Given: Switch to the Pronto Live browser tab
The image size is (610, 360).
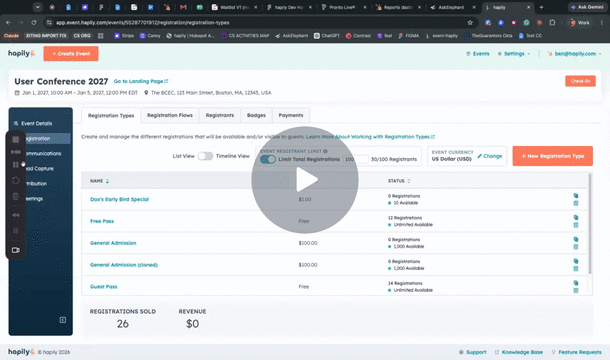Looking at the screenshot, I should point(342,7).
